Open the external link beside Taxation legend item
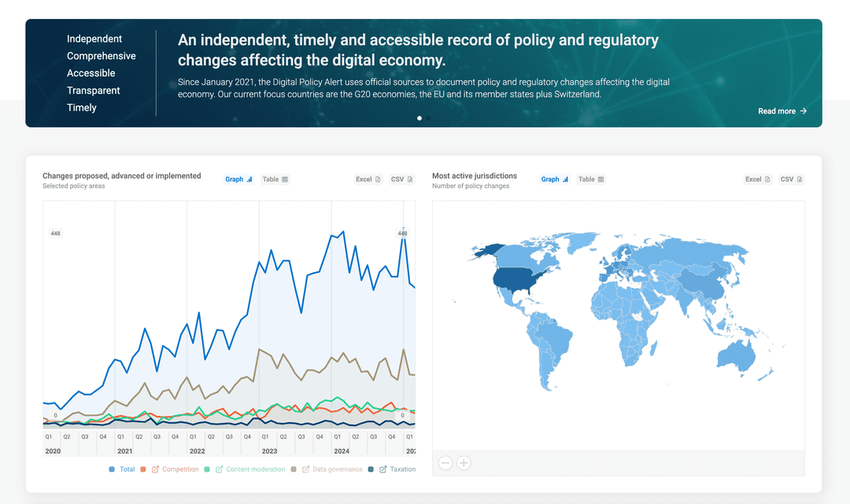Image resolution: width=850 pixels, height=504 pixels. 383,469
